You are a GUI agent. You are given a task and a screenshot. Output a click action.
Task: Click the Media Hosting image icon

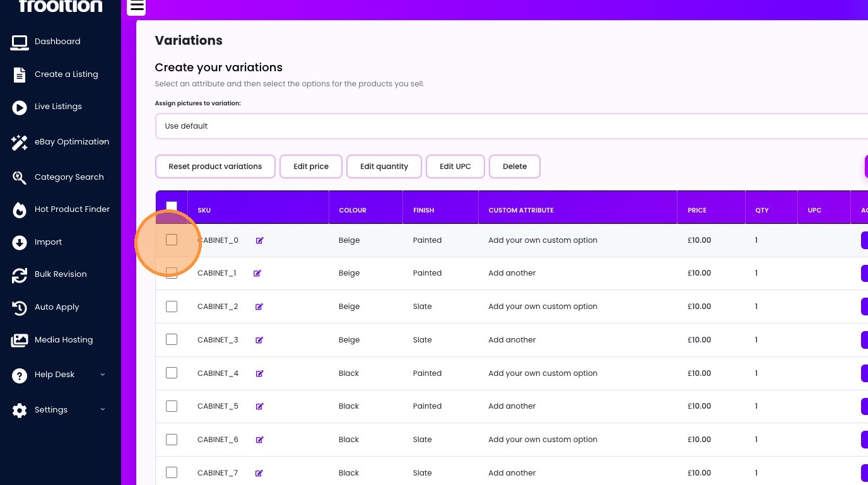coord(20,341)
